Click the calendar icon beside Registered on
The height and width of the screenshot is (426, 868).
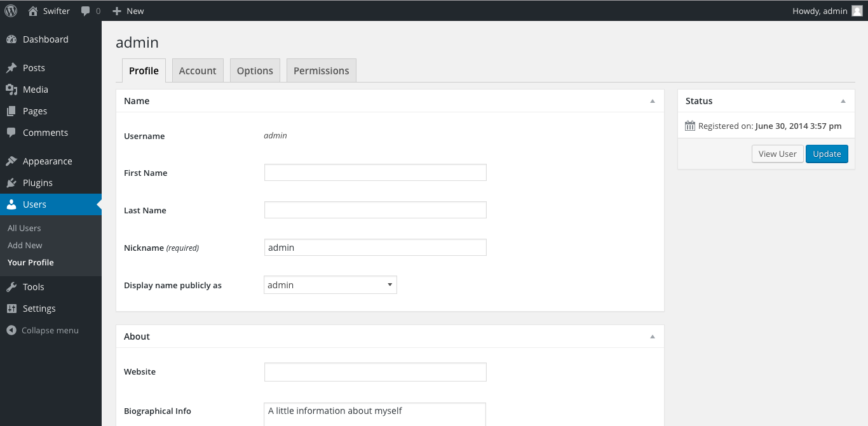[690, 126]
